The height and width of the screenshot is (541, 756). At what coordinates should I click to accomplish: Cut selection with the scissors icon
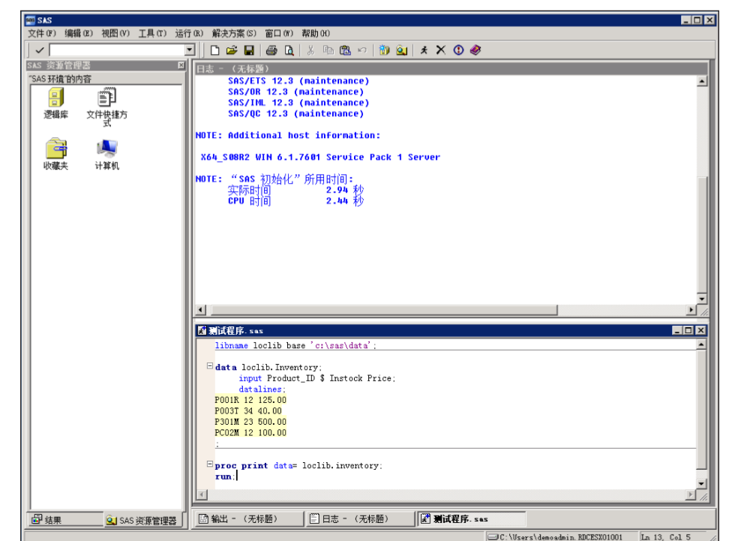click(x=311, y=50)
